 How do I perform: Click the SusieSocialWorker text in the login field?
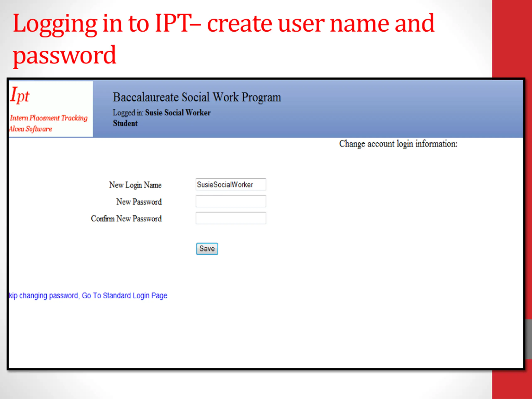click(225, 185)
